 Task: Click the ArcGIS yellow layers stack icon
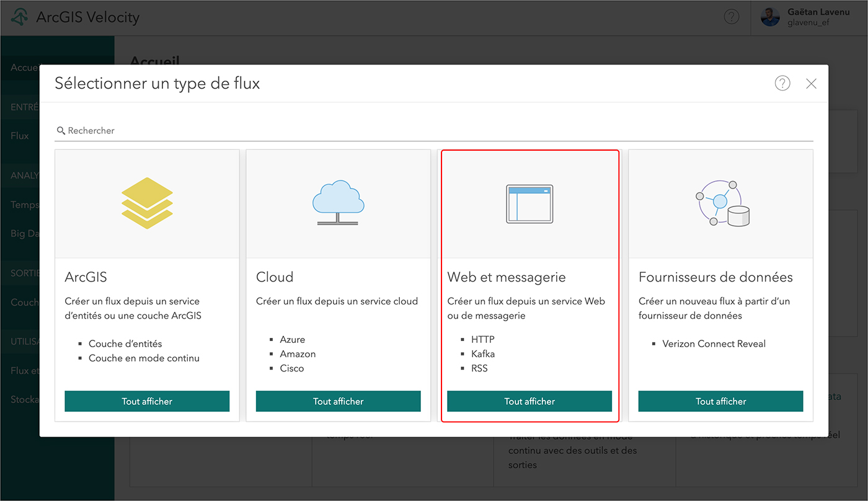click(147, 202)
